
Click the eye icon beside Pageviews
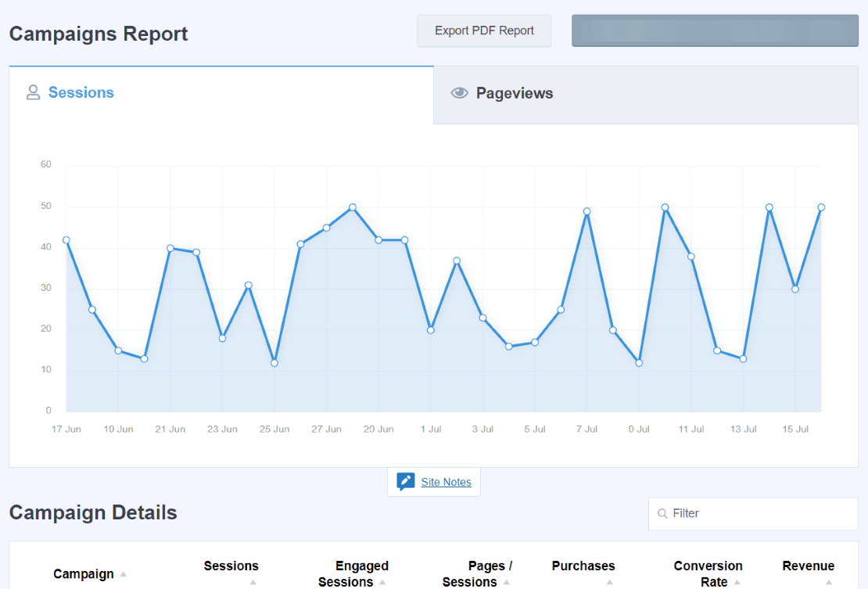click(459, 93)
